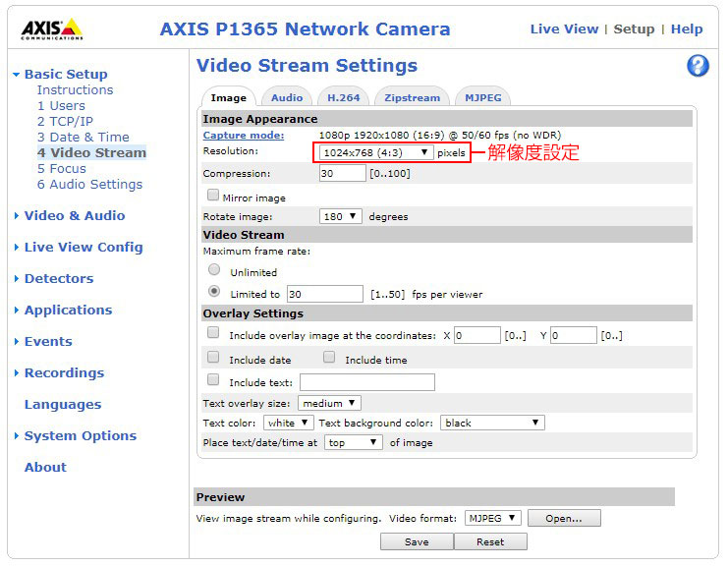
Task: Select Unlimited frame rate option
Action: (x=214, y=269)
